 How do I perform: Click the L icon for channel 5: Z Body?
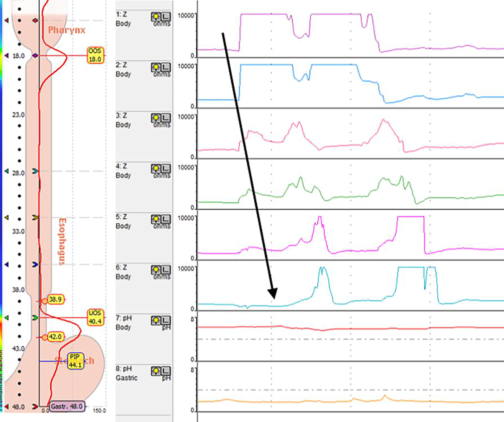click(x=166, y=219)
